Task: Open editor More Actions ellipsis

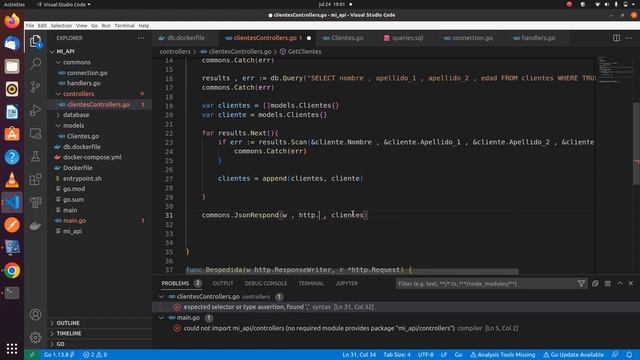Action: click(x=629, y=38)
